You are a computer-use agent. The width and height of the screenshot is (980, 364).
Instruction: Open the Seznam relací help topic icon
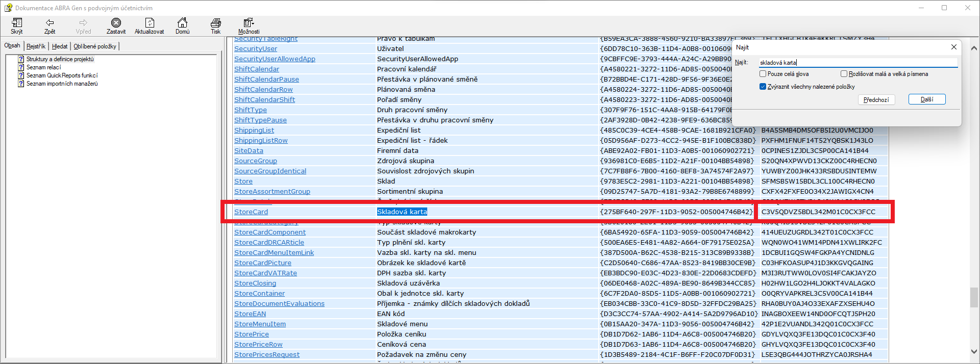21,67
